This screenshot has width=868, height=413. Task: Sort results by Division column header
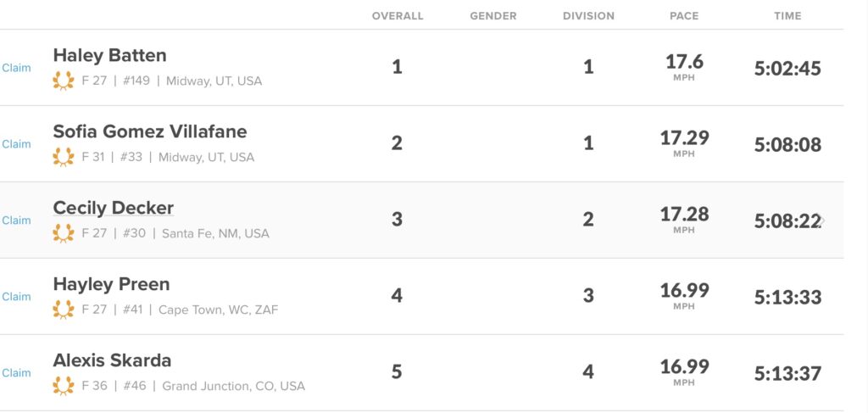click(588, 16)
